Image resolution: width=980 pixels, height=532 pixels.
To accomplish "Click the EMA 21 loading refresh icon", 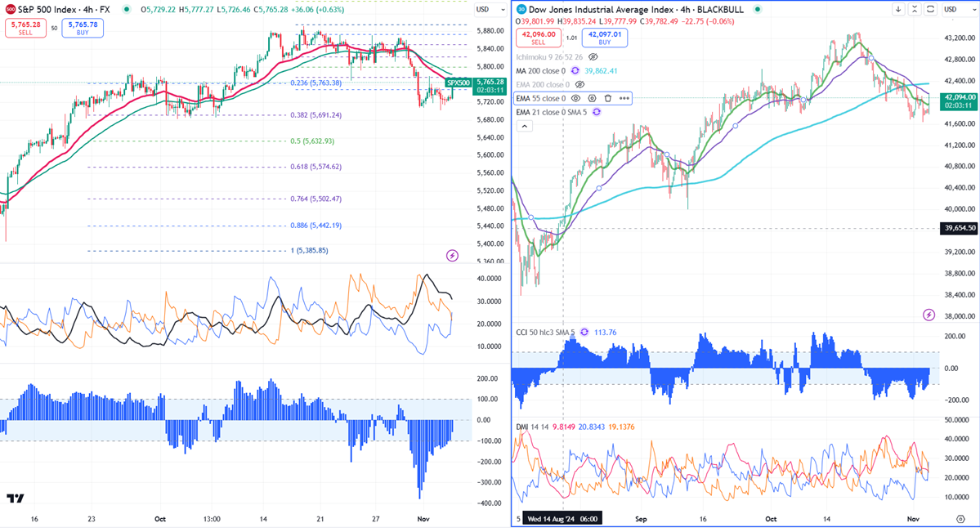I will click(x=597, y=112).
